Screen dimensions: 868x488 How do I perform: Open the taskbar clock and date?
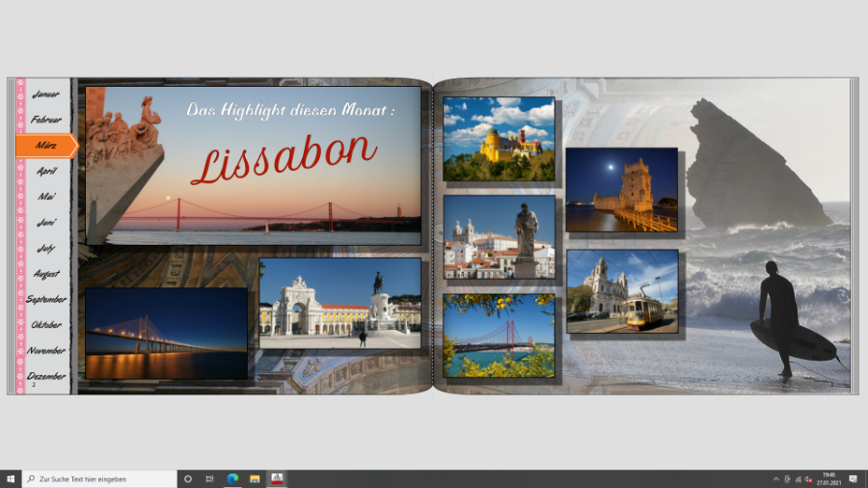(x=828, y=478)
